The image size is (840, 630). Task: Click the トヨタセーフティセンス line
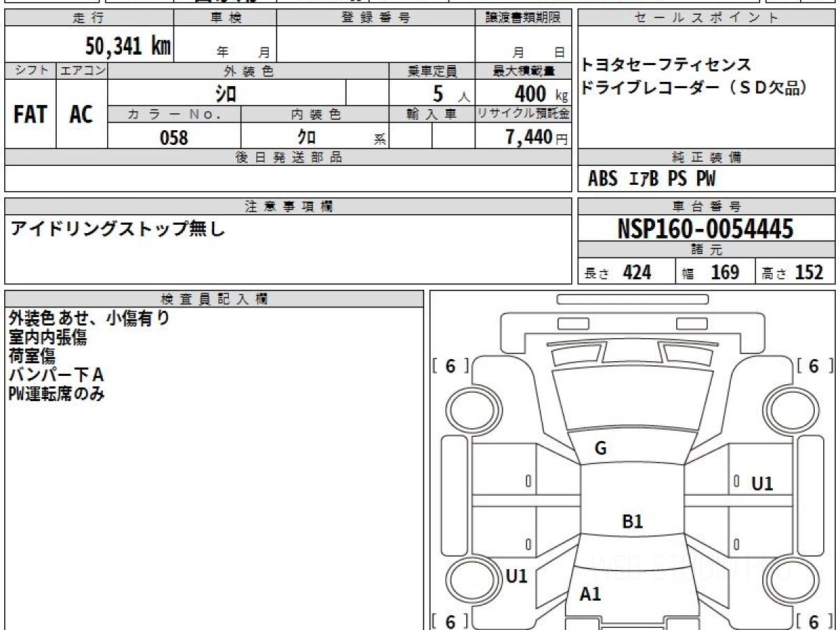click(666, 66)
